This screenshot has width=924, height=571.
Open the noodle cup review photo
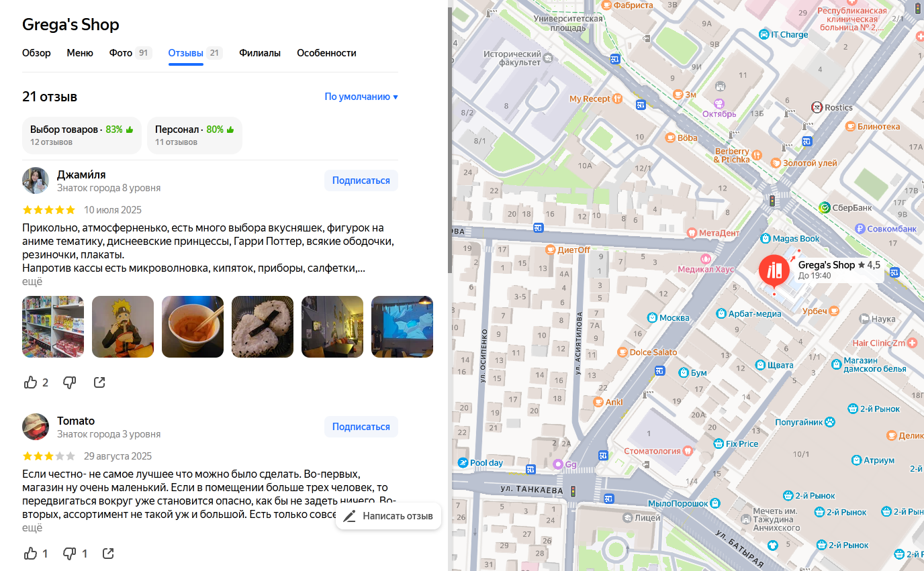point(193,327)
